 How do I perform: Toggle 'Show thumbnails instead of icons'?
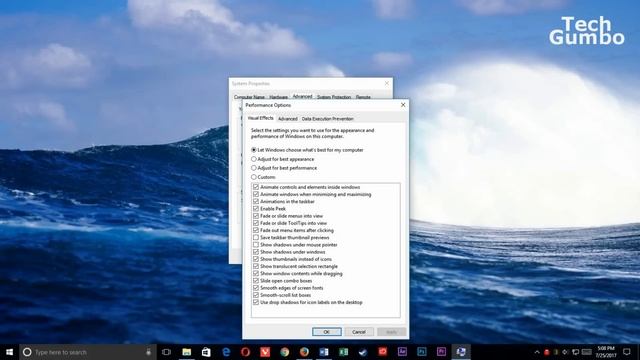[x=256, y=259]
